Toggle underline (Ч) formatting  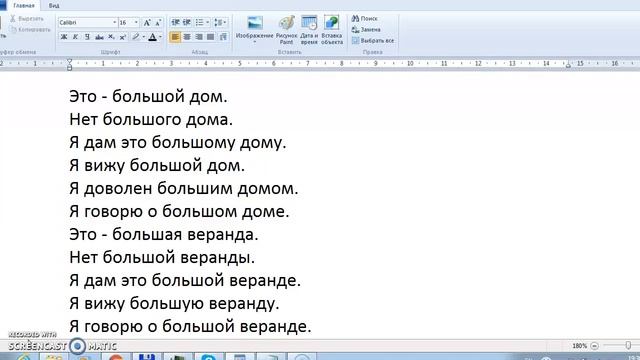[x=87, y=37]
